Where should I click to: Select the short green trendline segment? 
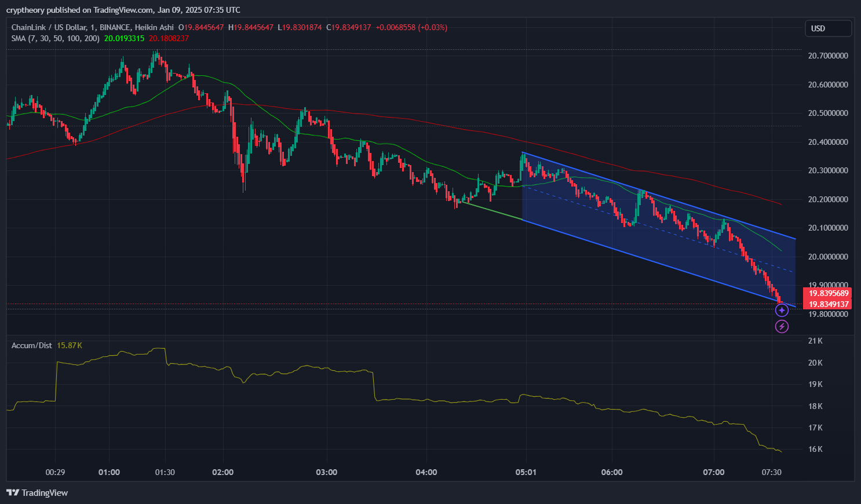492,211
